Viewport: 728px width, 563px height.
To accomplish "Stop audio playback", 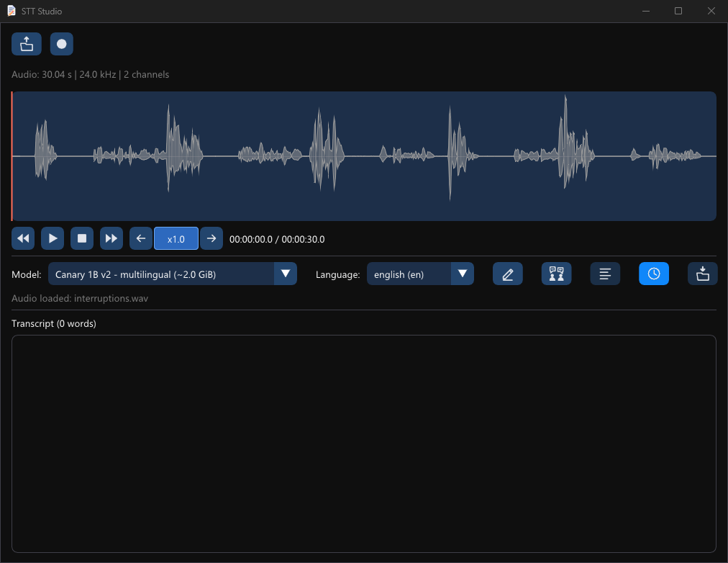I will coord(82,238).
